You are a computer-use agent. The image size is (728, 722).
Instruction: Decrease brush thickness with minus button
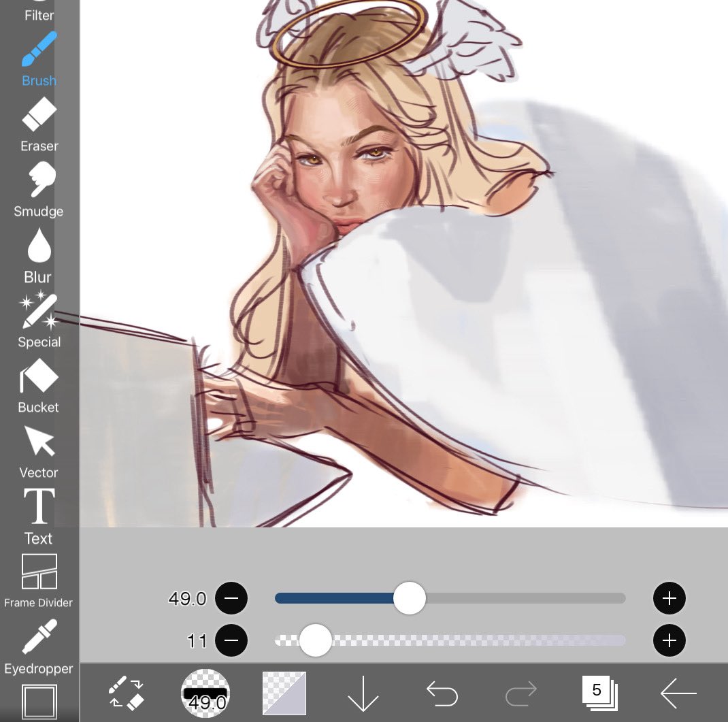pos(231,598)
